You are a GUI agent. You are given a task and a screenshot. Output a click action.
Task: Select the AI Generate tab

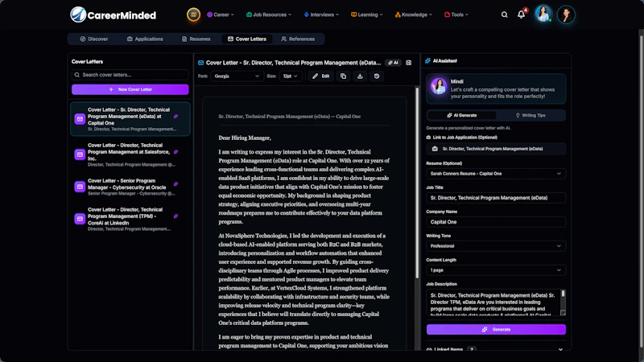pos(461,115)
